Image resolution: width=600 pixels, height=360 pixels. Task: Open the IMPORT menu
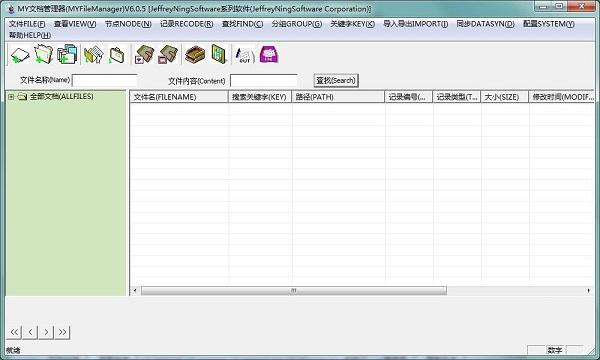tap(416, 24)
